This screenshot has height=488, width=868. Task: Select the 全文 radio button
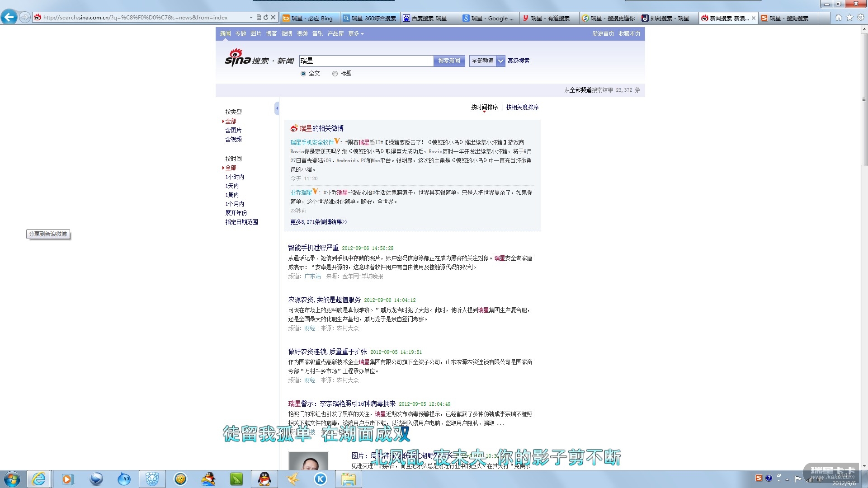[x=303, y=74]
